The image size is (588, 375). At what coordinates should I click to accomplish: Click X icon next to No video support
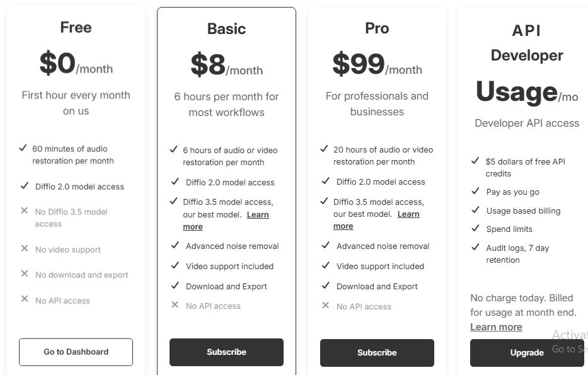[x=25, y=249]
